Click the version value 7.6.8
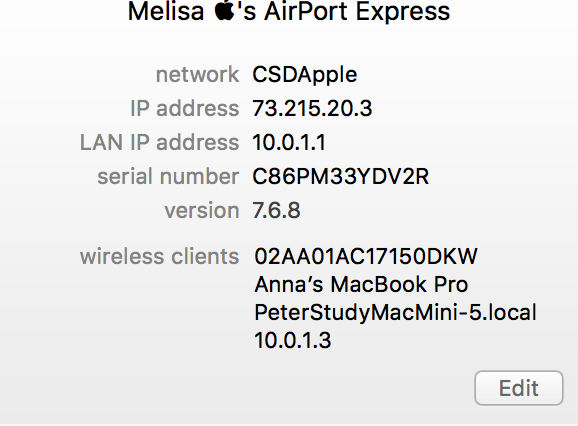The image size is (578, 426). click(x=276, y=210)
